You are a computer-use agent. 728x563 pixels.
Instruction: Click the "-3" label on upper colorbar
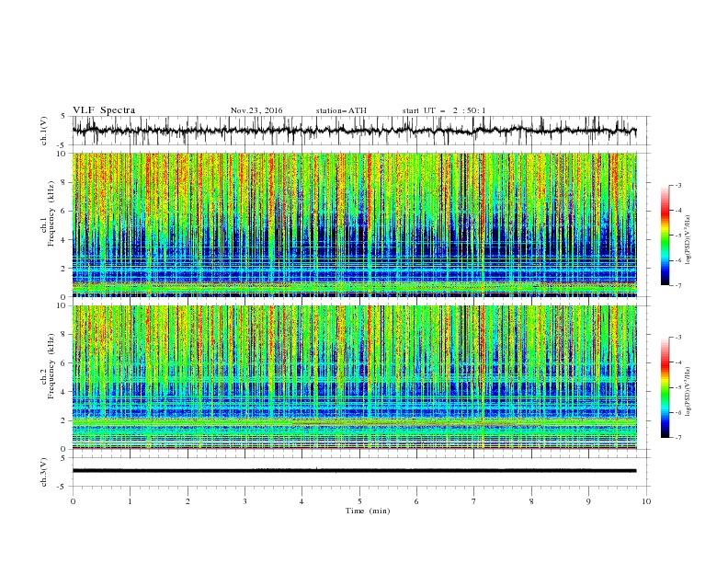(x=678, y=185)
